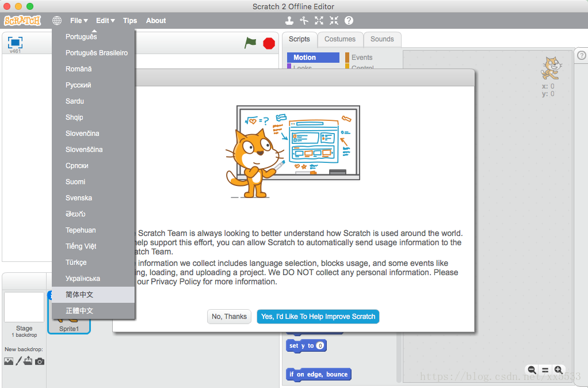Take new backdrop from camera
This screenshot has width=588, height=388.
(x=40, y=362)
